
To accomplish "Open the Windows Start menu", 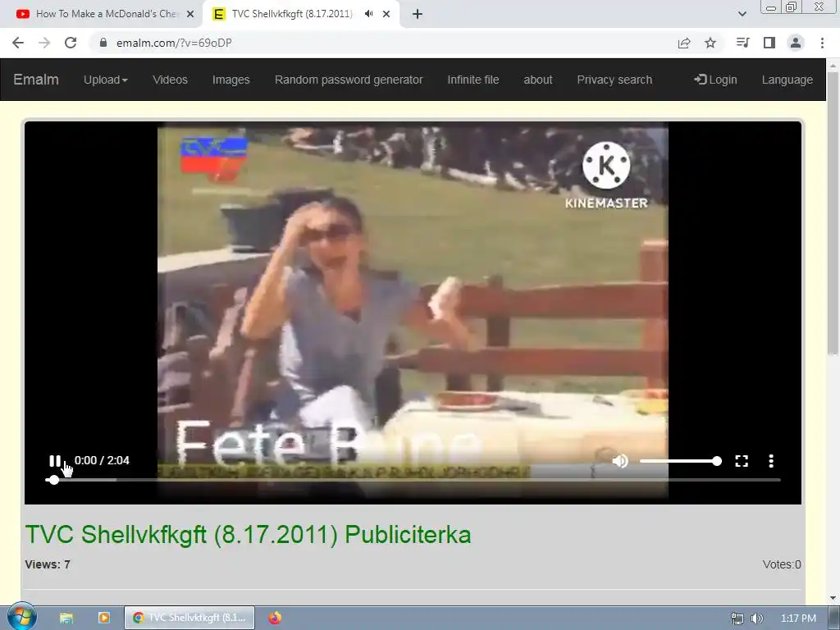I will click(x=22, y=617).
